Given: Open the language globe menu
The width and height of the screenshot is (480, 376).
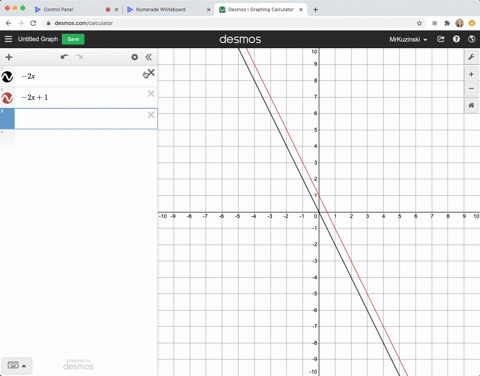Looking at the screenshot, I should pyautogui.click(x=471, y=39).
